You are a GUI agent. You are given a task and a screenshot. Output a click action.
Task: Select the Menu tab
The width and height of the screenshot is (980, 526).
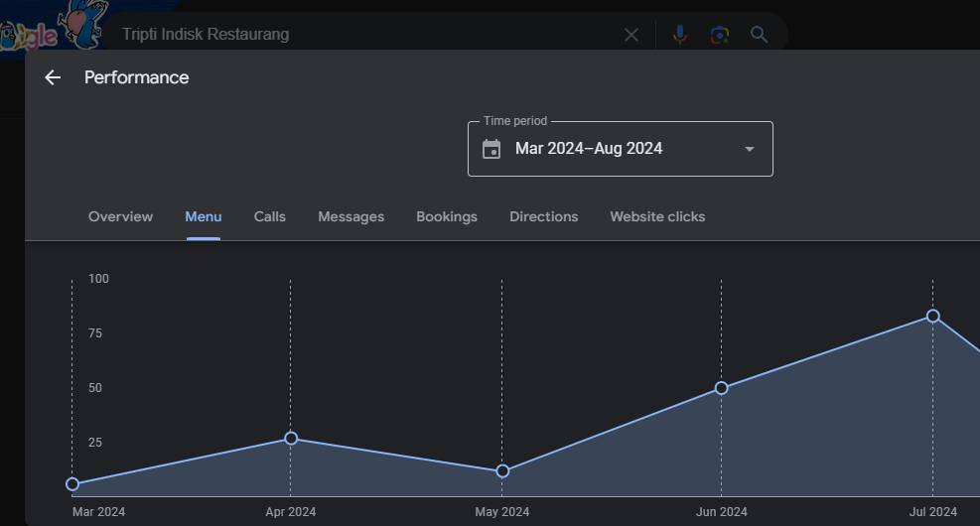click(203, 216)
